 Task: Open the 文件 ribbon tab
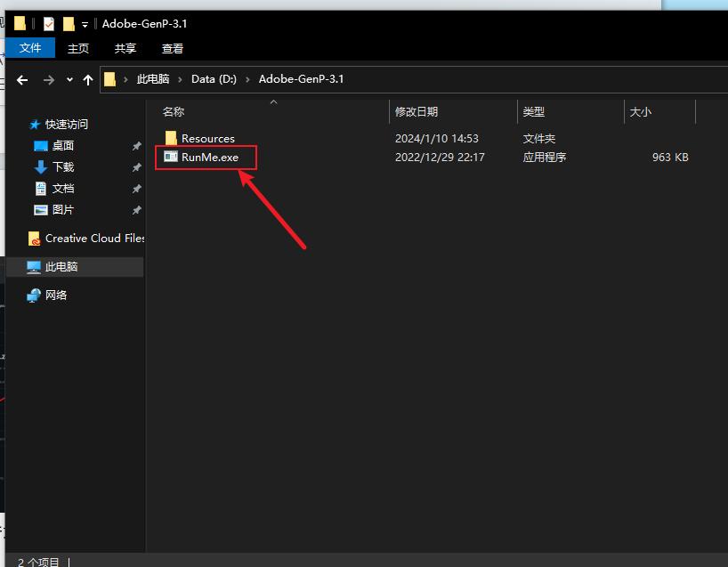[x=30, y=48]
